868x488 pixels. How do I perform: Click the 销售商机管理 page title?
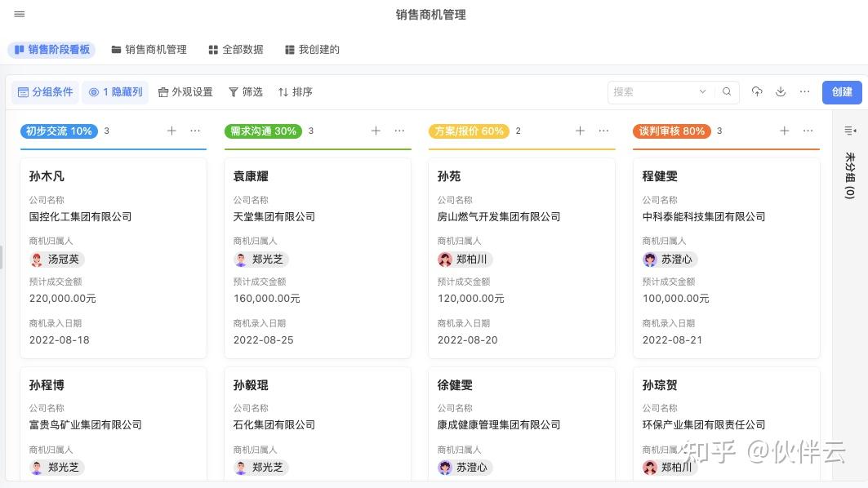click(430, 15)
